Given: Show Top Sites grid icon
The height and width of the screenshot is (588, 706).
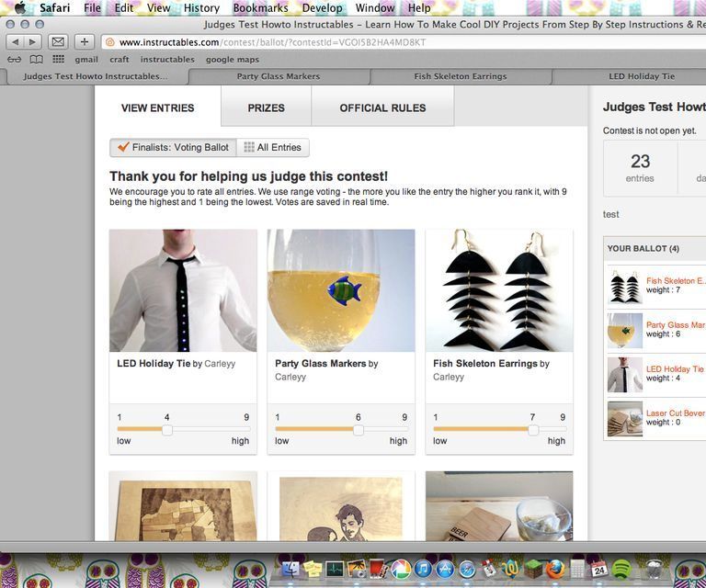Looking at the screenshot, I should [59, 59].
